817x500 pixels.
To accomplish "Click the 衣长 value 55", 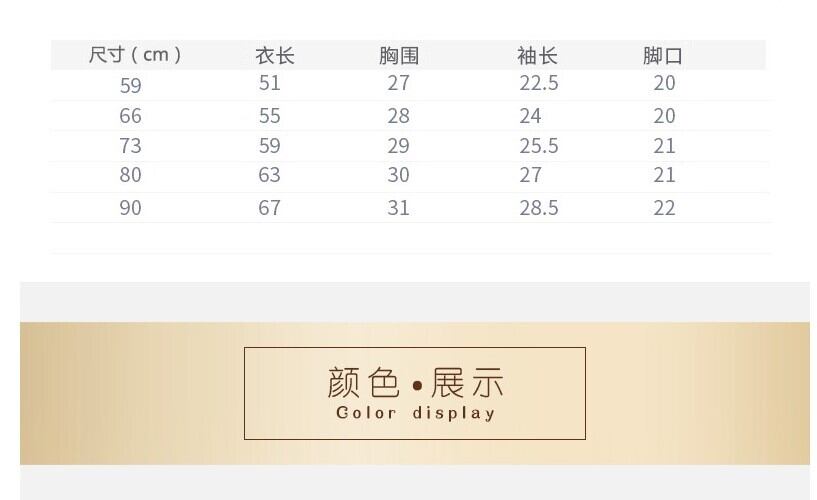I will click(270, 116).
